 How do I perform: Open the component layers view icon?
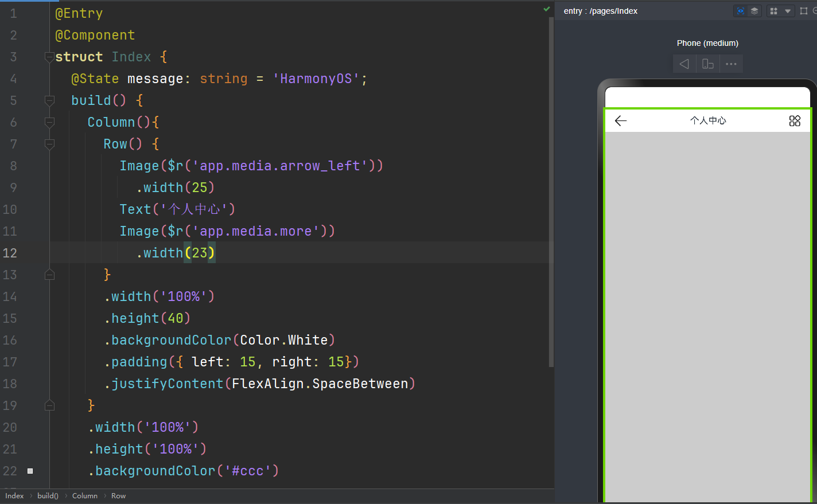tap(754, 11)
